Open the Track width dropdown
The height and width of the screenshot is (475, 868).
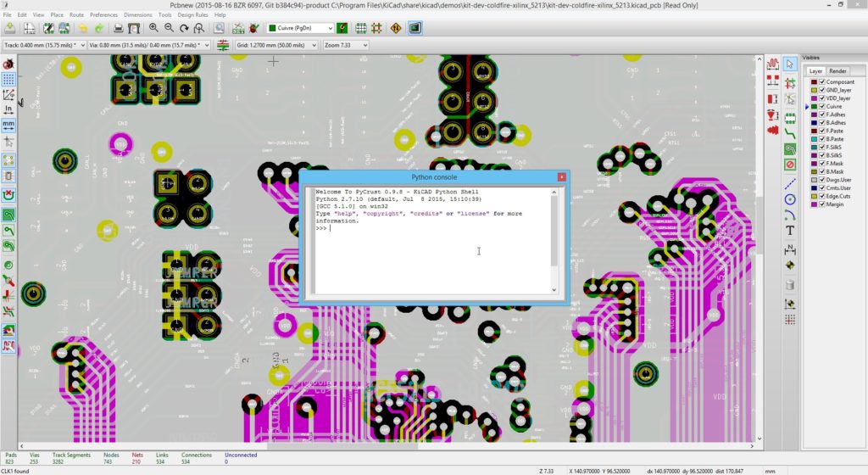[x=42, y=45]
